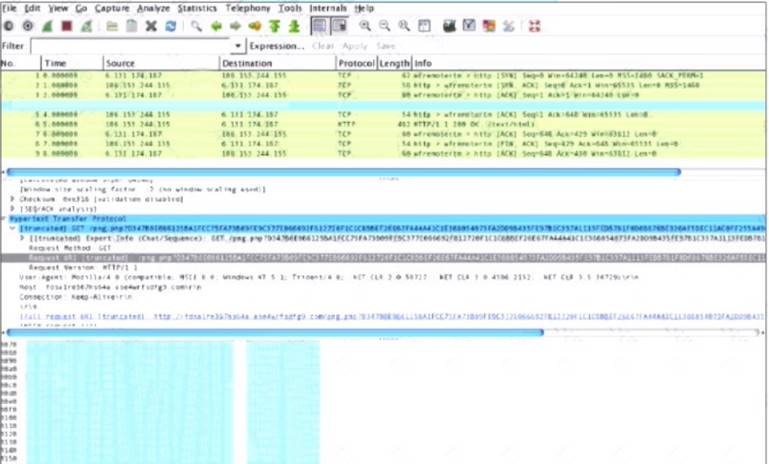769x464 pixels.
Task: Select the User-Agent header line
Action: click(x=329, y=277)
